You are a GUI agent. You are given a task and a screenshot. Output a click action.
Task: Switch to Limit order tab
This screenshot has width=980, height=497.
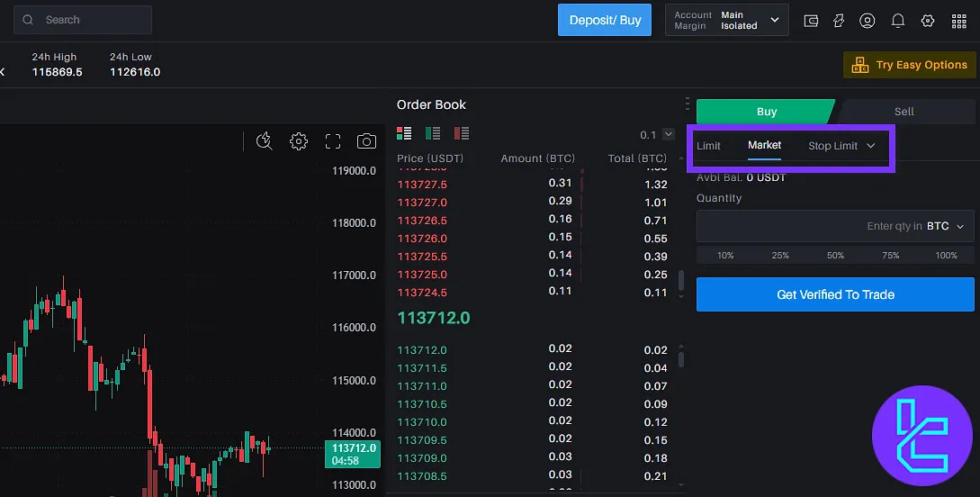(709, 146)
